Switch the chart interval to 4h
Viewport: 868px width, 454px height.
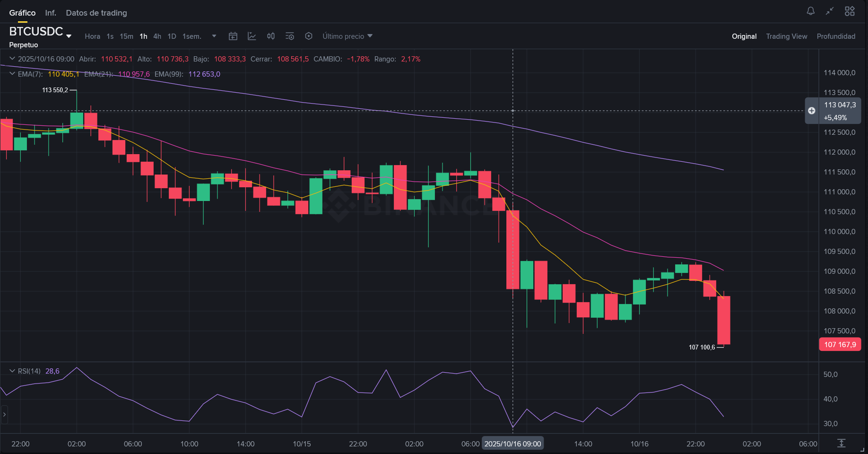[x=157, y=36]
